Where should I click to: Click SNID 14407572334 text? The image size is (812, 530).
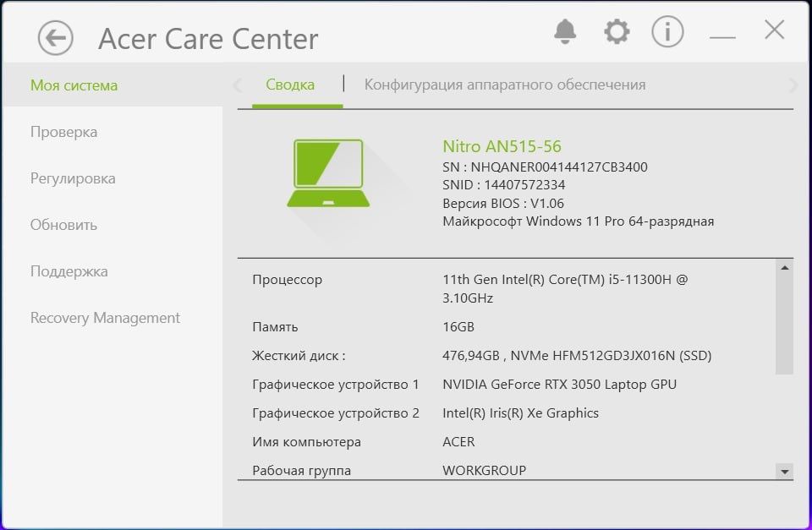(x=504, y=185)
